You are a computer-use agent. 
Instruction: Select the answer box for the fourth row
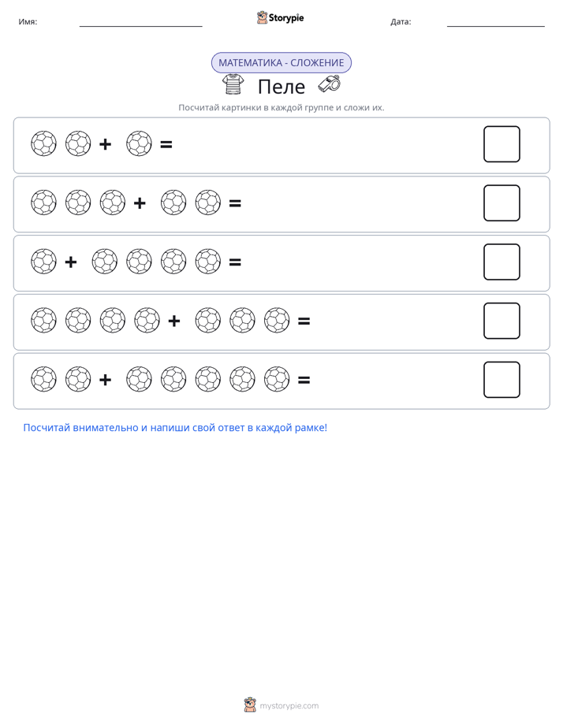click(501, 321)
